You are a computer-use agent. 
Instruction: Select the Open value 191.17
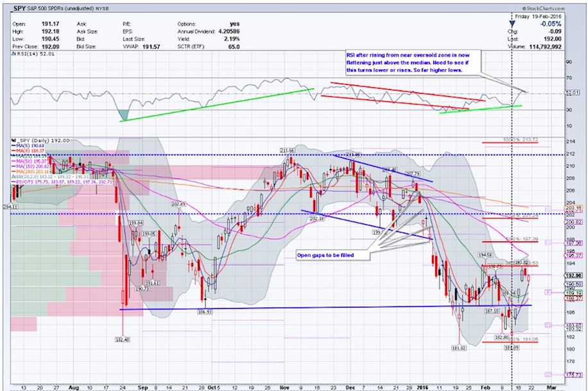[50, 24]
